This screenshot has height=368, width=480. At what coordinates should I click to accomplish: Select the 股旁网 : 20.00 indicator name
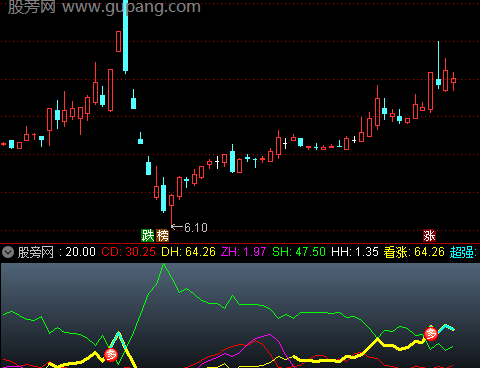coord(57,252)
